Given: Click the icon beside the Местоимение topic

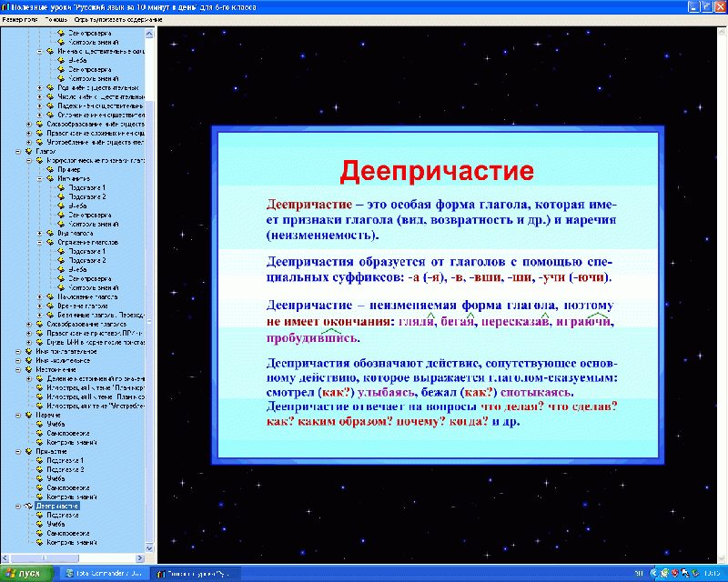Looking at the screenshot, I should click(29, 369).
